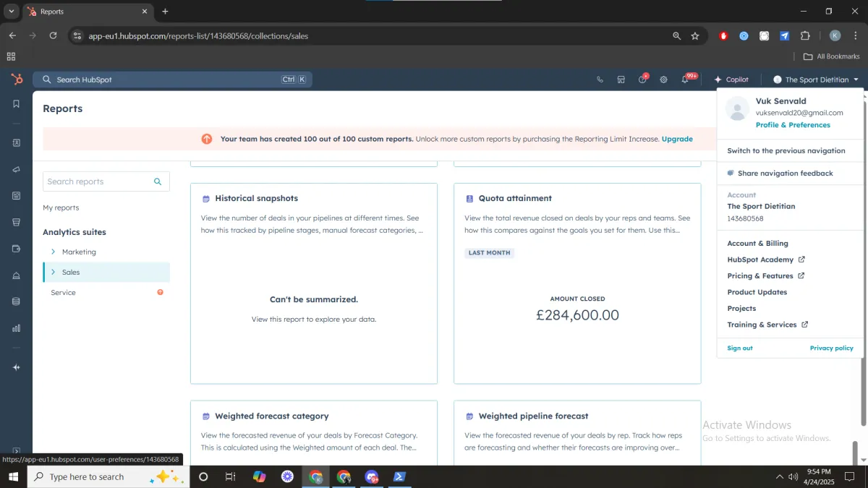Open the Content icon in the sidebar
The height and width of the screenshot is (488, 868).
pos(16,196)
